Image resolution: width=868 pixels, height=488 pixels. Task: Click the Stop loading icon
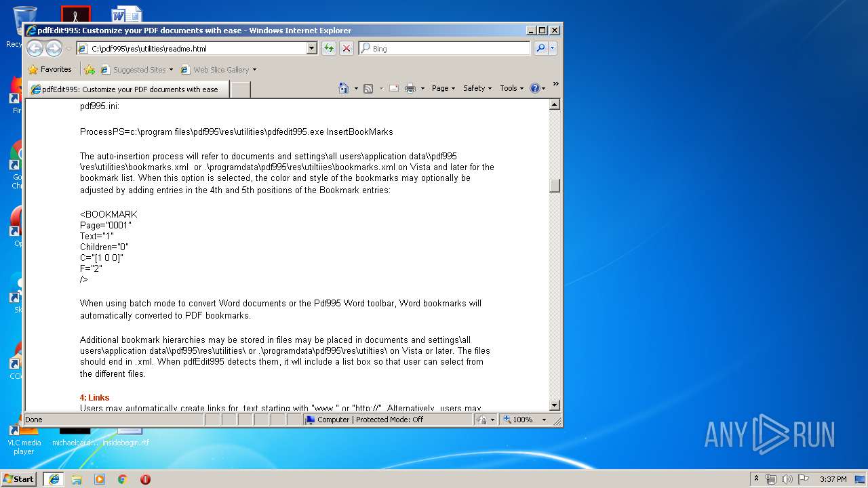[347, 48]
